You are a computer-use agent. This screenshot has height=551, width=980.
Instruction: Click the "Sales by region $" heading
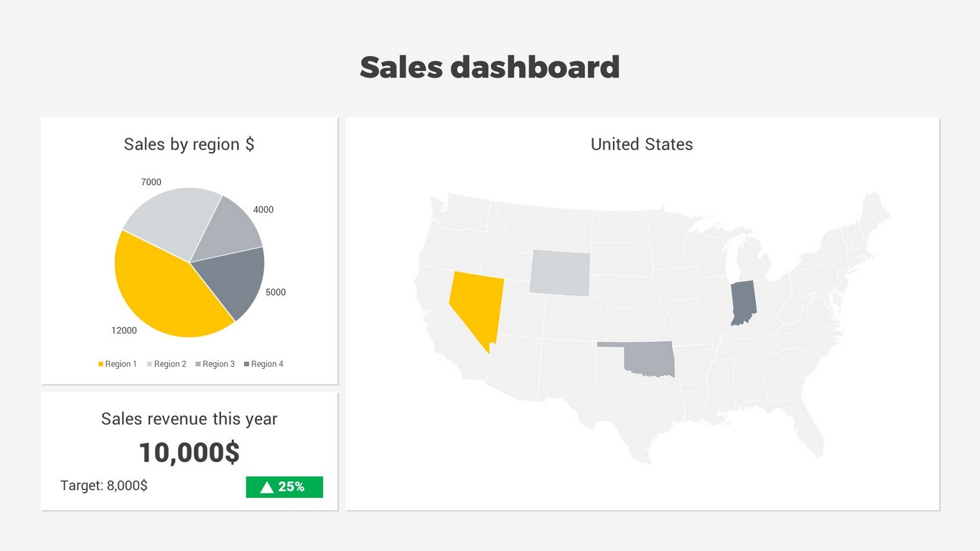point(189,144)
